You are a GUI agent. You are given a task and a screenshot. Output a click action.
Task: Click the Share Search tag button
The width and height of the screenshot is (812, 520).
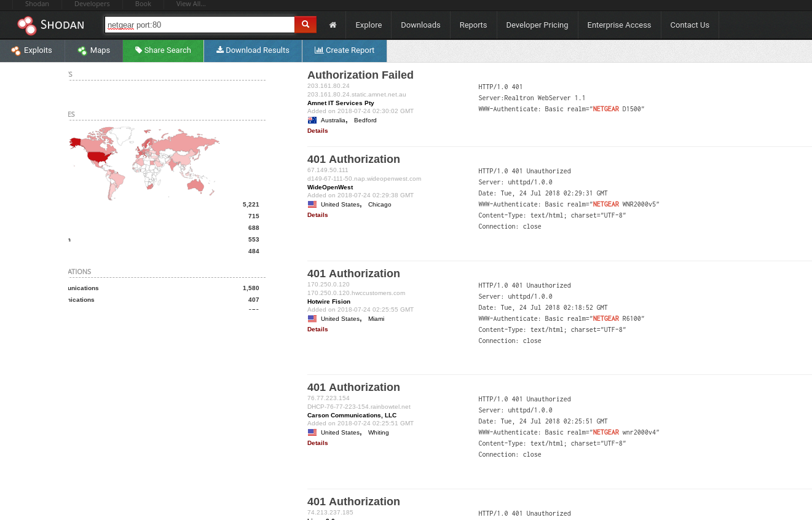point(163,50)
